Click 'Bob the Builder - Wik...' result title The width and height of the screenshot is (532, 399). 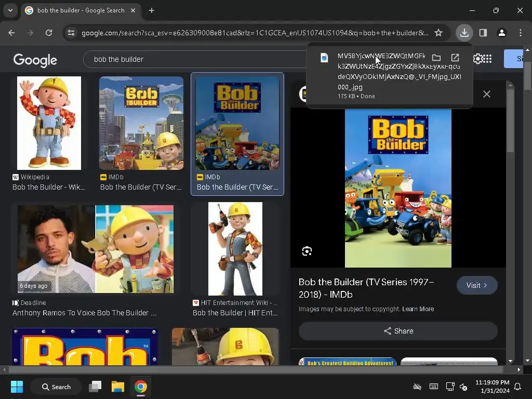coord(48,187)
